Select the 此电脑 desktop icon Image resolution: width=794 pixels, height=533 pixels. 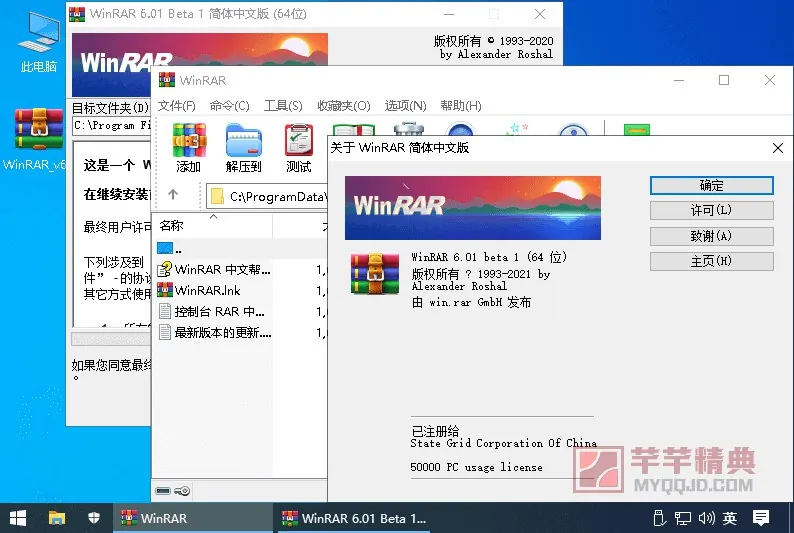pyautogui.click(x=39, y=43)
